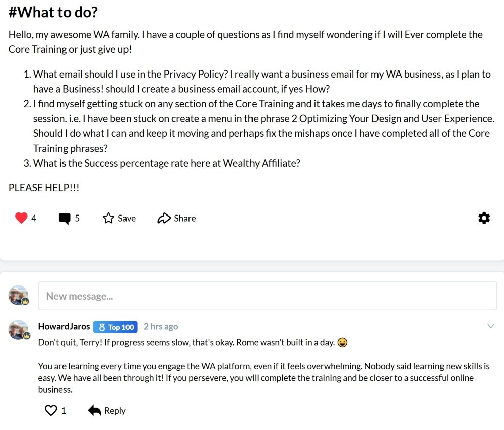Viewport: 504px width, 430px height.
Task: Focus the New message input field
Action: coord(267,296)
